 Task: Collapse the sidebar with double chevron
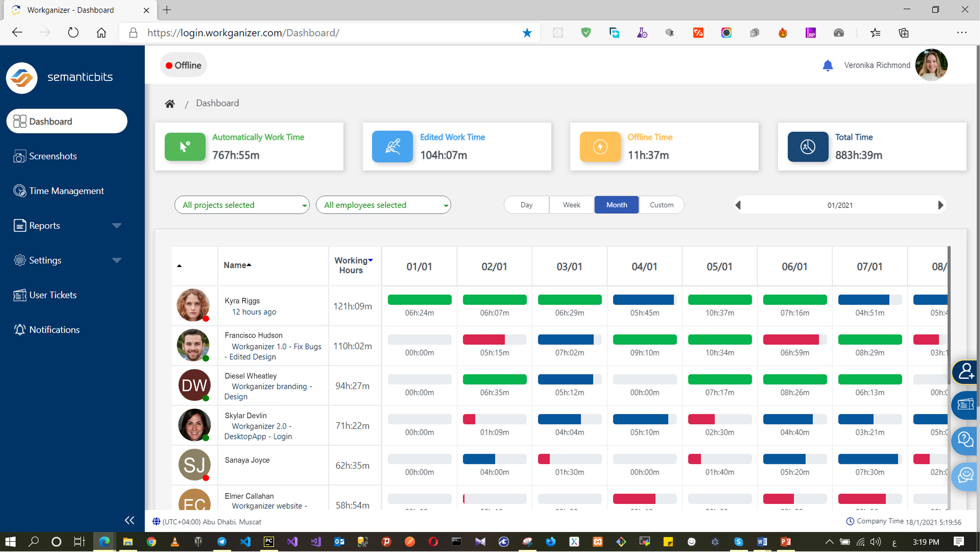click(x=129, y=520)
